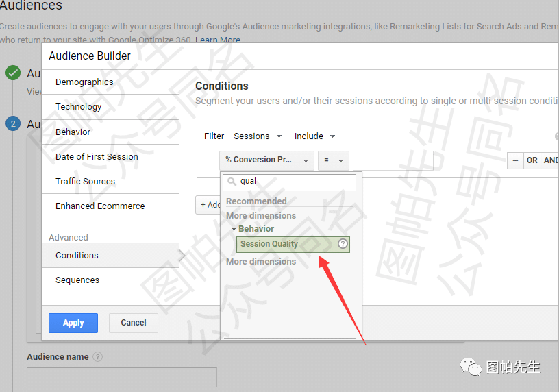Open the Sessions filter dropdown
The height and width of the screenshot is (392, 559).
(x=251, y=136)
